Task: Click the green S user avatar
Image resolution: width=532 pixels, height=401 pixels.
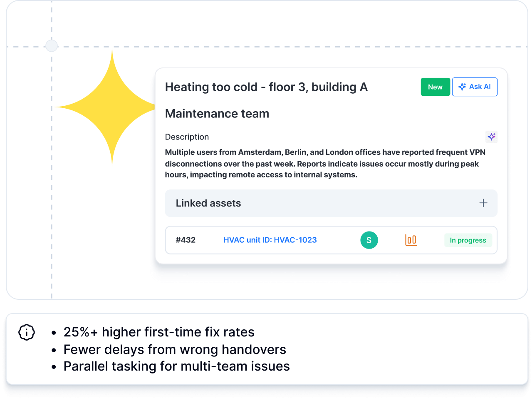Action: click(x=369, y=240)
